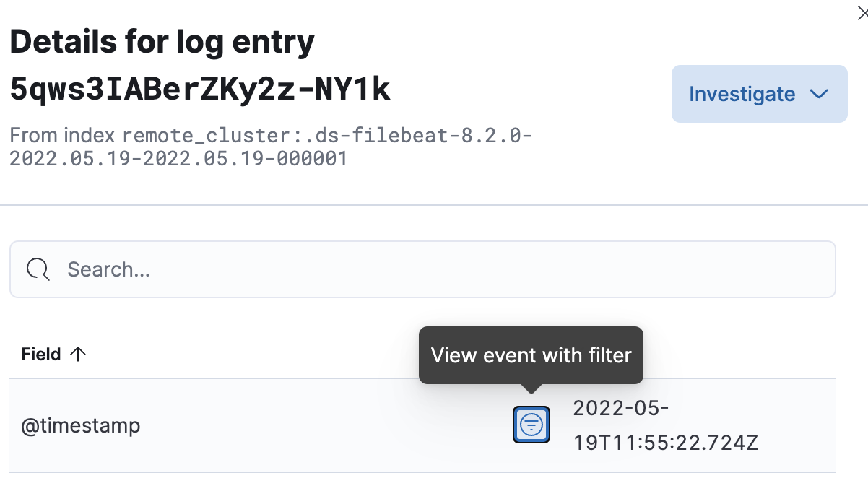Click the 2022-05-19T11:55:22.724Z timestamp value
Image resolution: width=868 pixels, height=478 pixels.
pyautogui.click(x=665, y=425)
